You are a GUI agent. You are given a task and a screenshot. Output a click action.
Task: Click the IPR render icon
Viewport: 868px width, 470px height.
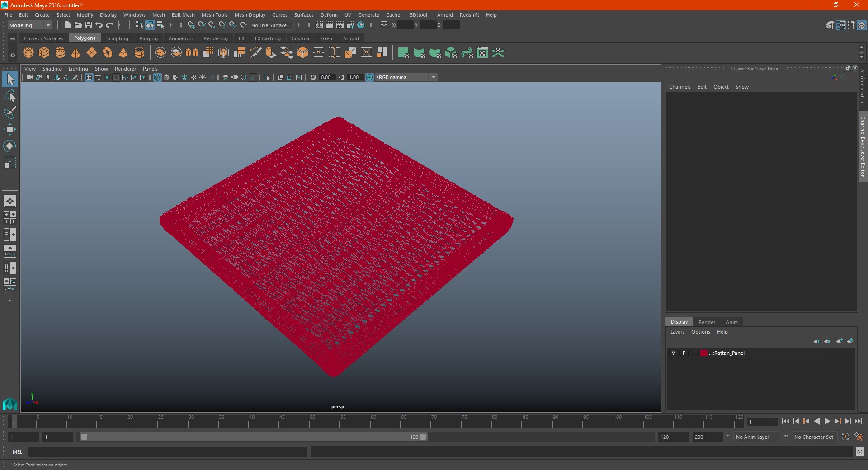(340, 25)
